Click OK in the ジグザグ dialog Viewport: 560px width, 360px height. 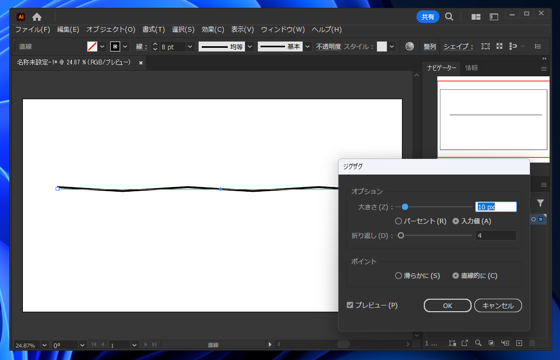pos(448,306)
